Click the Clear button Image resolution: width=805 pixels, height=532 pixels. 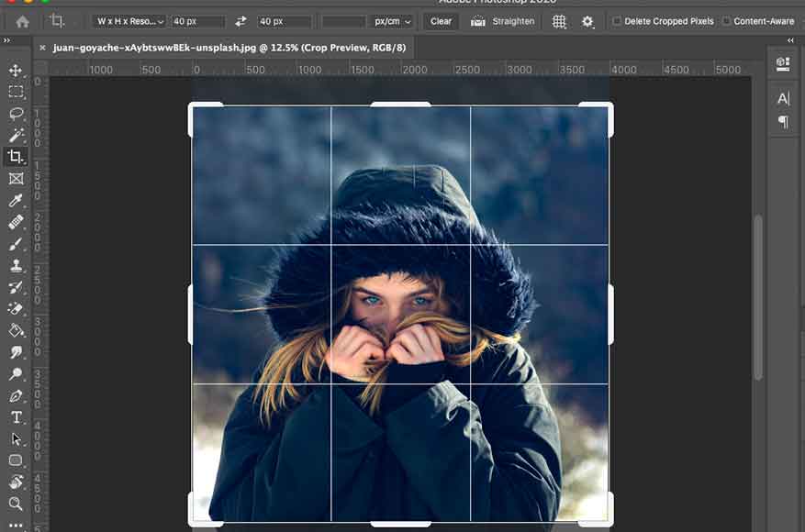[x=441, y=21]
